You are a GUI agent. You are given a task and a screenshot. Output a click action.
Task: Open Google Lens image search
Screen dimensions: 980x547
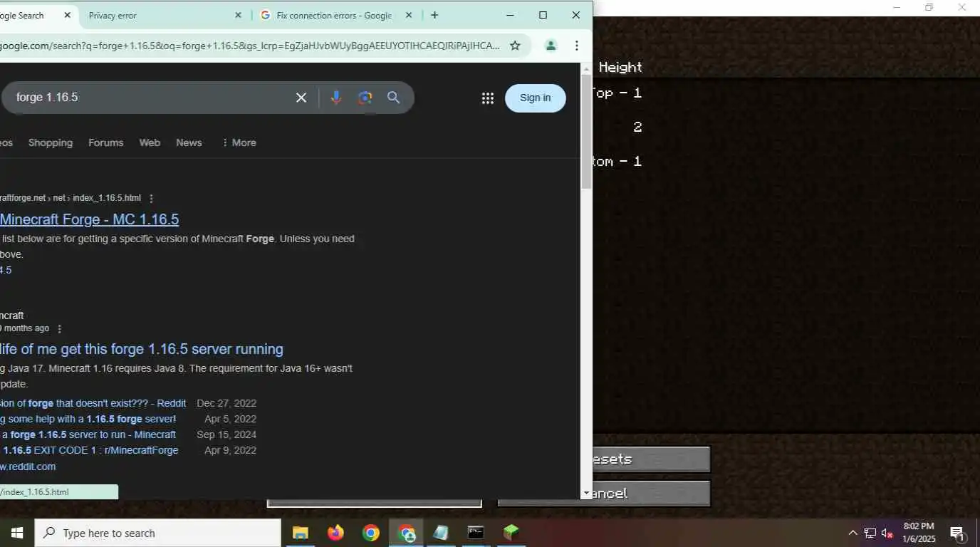(x=365, y=98)
